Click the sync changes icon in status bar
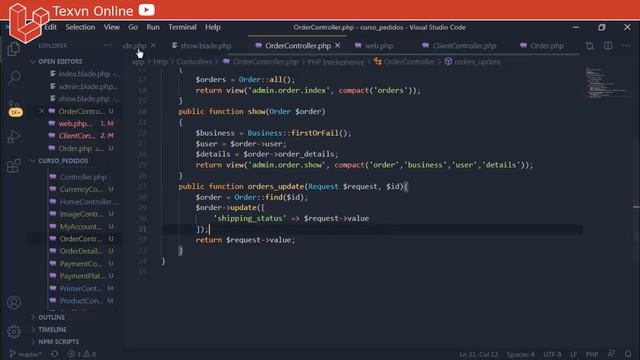This screenshot has width=640, height=360. (54, 354)
